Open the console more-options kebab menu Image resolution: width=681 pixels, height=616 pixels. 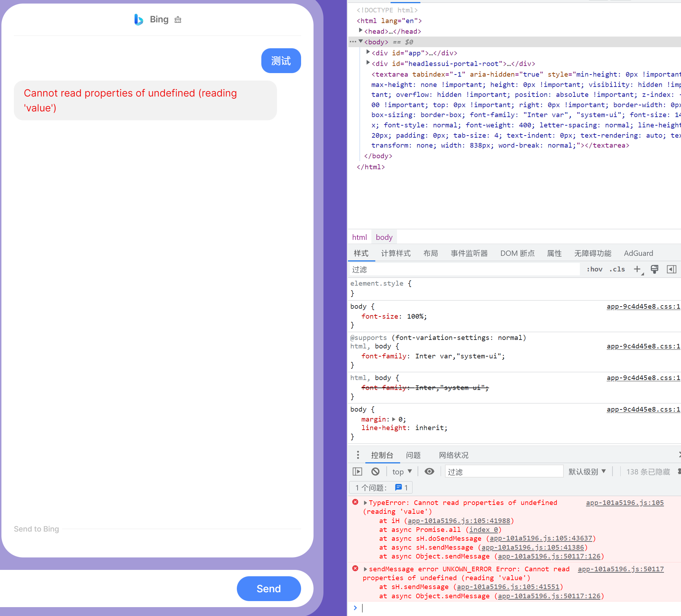pyautogui.click(x=358, y=455)
